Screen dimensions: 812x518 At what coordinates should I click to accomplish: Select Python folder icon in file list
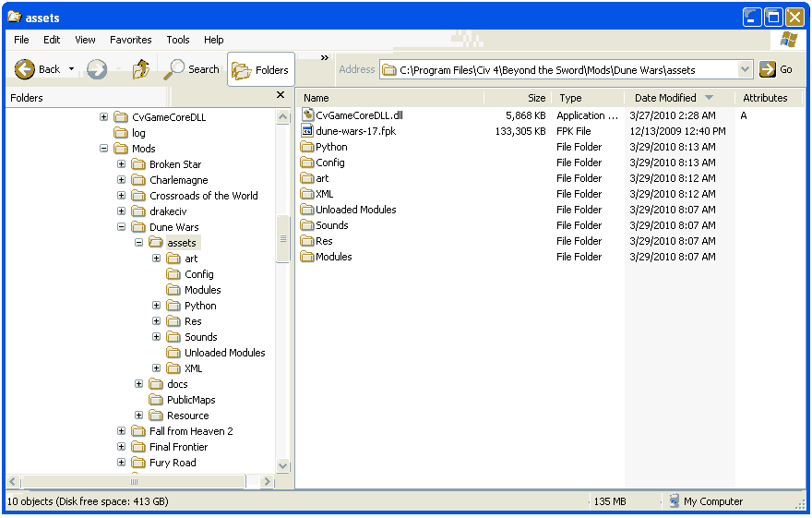[307, 147]
